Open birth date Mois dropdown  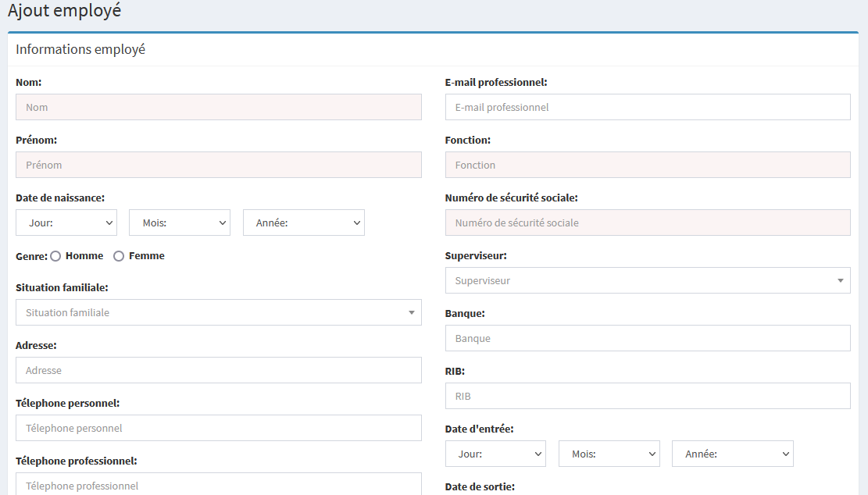click(180, 223)
